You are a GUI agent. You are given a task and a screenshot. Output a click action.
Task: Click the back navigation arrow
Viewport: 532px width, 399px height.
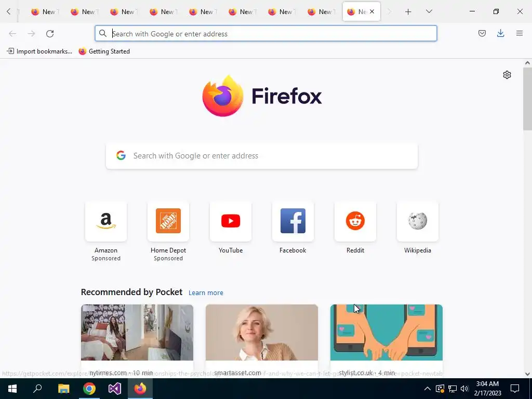pyautogui.click(x=12, y=34)
